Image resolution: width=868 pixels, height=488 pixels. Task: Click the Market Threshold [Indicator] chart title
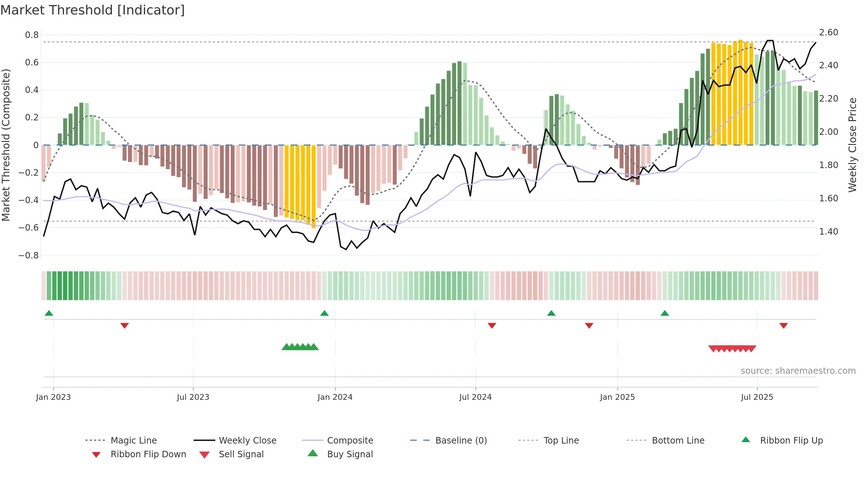93,10
